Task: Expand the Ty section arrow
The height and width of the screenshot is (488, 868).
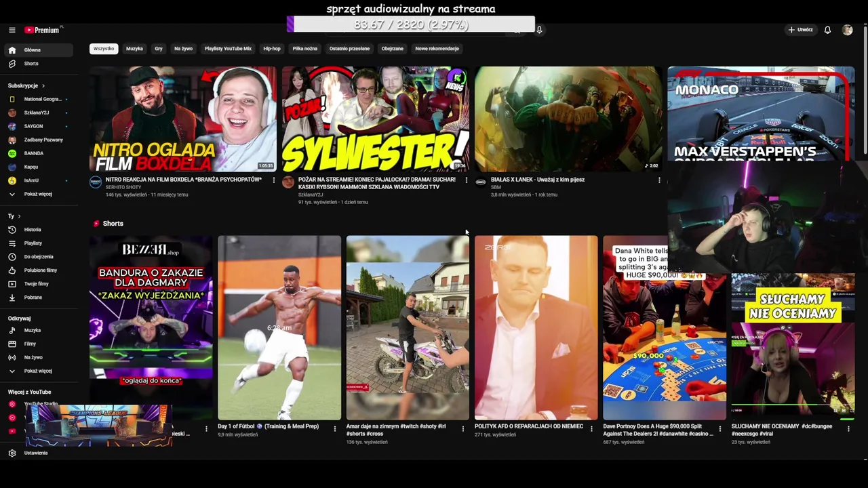Action: click(19, 216)
